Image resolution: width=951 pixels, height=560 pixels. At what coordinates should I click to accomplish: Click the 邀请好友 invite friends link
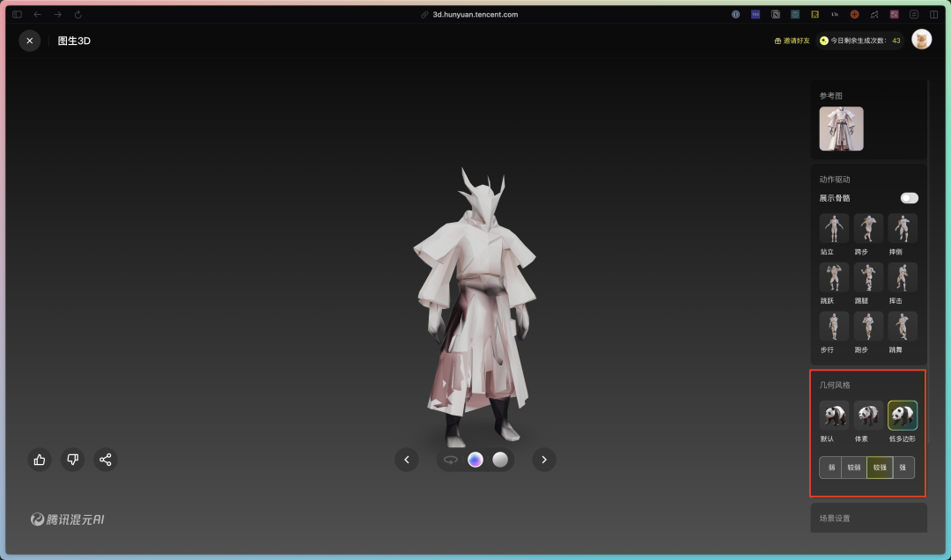coord(792,41)
